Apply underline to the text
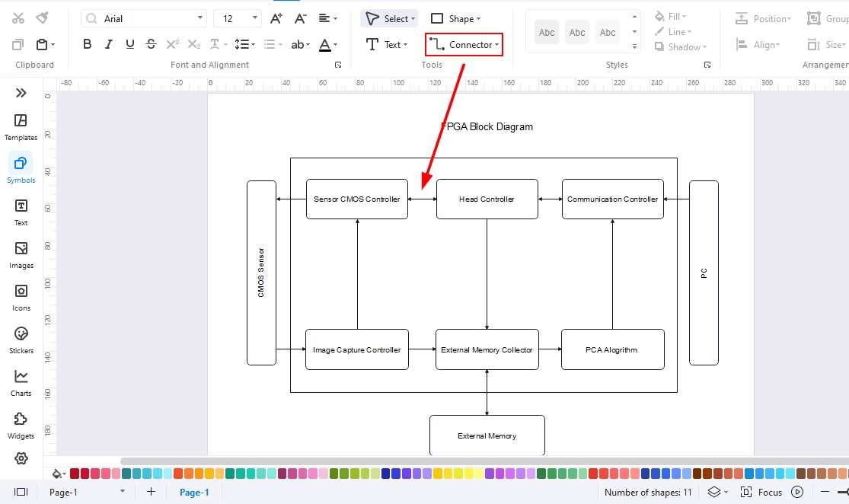 [x=129, y=44]
